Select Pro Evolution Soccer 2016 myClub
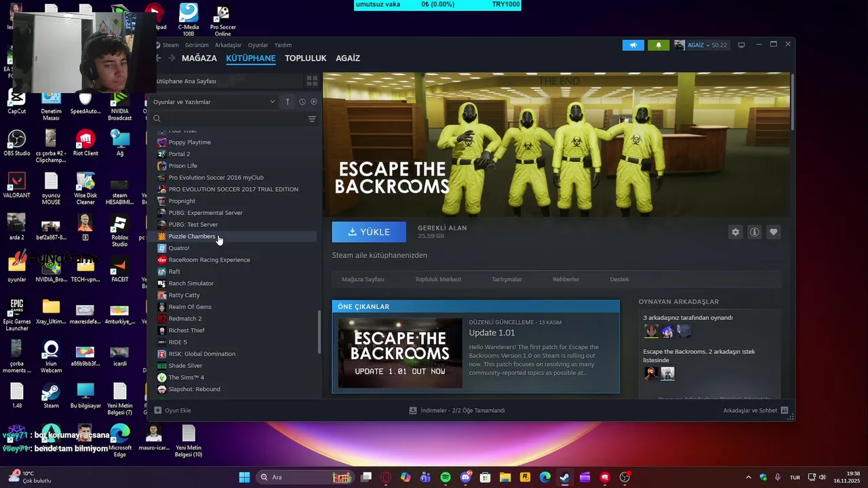 click(x=216, y=178)
